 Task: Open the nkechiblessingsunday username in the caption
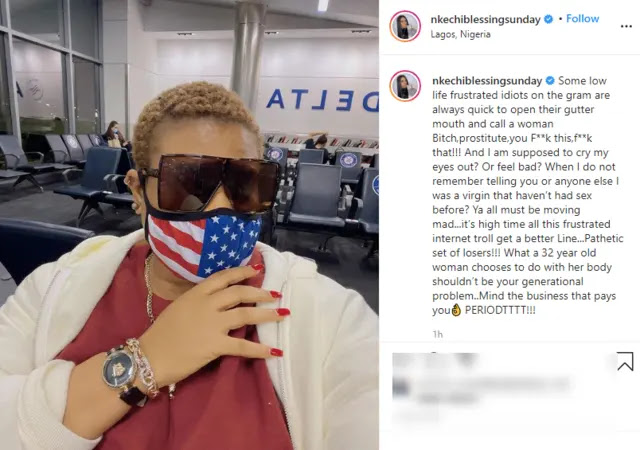[487, 81]
